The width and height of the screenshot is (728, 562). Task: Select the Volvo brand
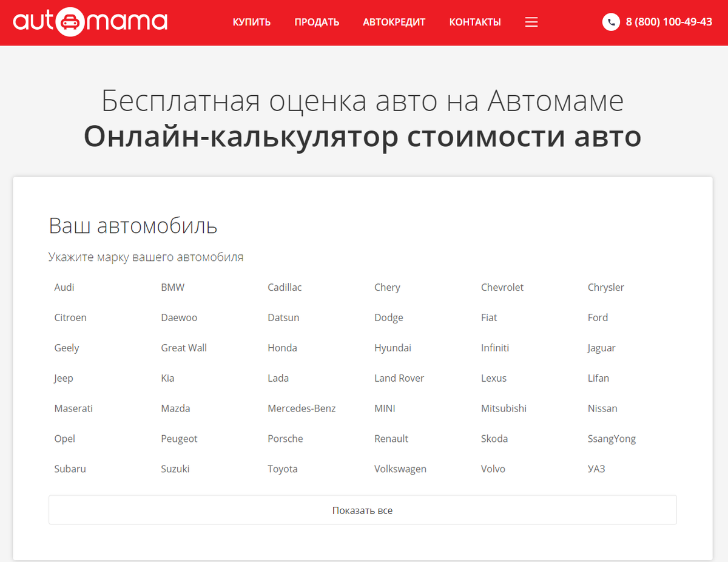[x=493, y=469]
